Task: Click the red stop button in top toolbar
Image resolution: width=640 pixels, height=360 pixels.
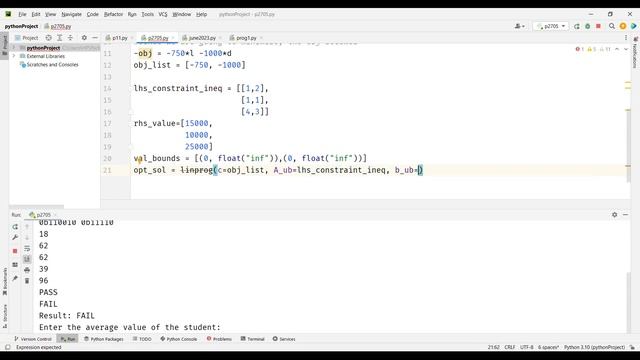Action: (x=598, y=26)
